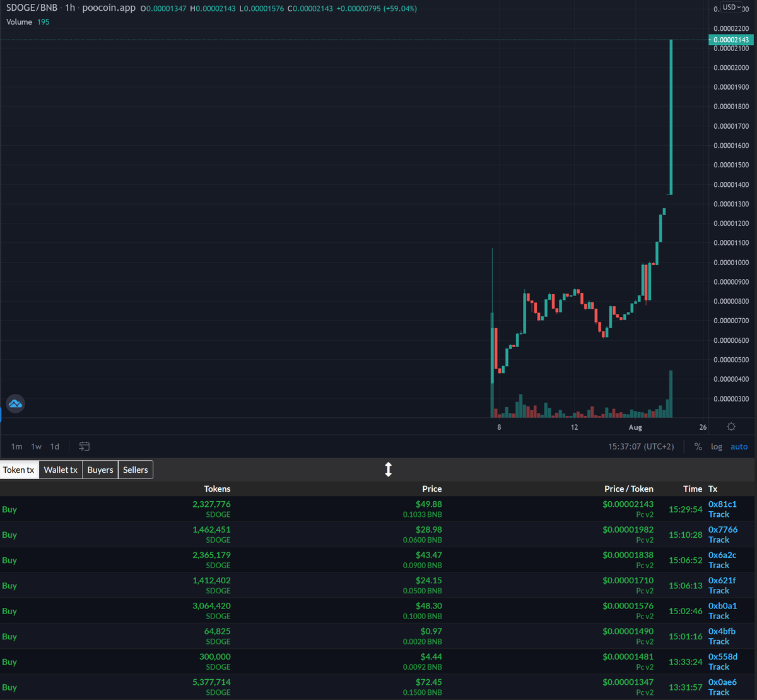
Task: Click the 0.00001000 price axis label
Action: click(x=731, y=263)
